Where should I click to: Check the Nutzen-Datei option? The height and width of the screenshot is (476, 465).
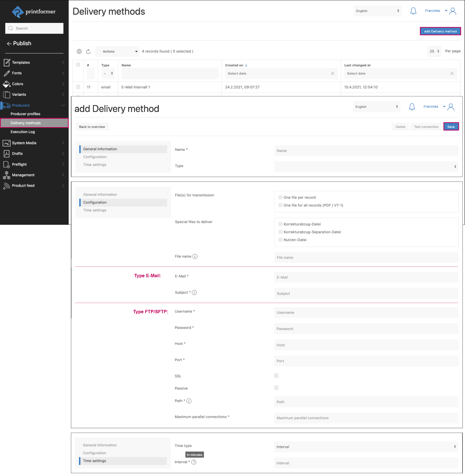coord(280,240)
